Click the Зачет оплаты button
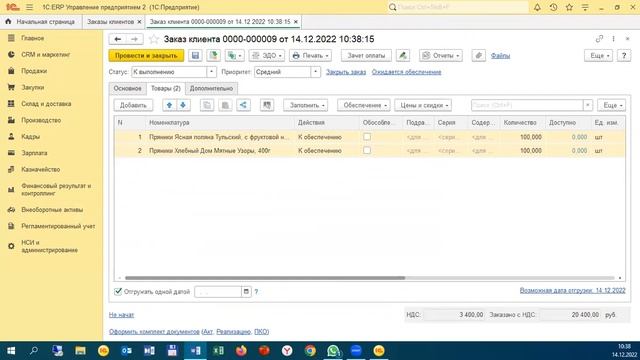 [x=366, y=56]
